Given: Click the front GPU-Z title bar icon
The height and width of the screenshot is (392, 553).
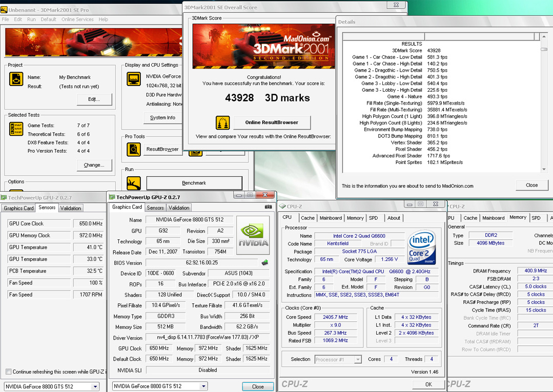Looking at the screenshot, I should [112, 197].
